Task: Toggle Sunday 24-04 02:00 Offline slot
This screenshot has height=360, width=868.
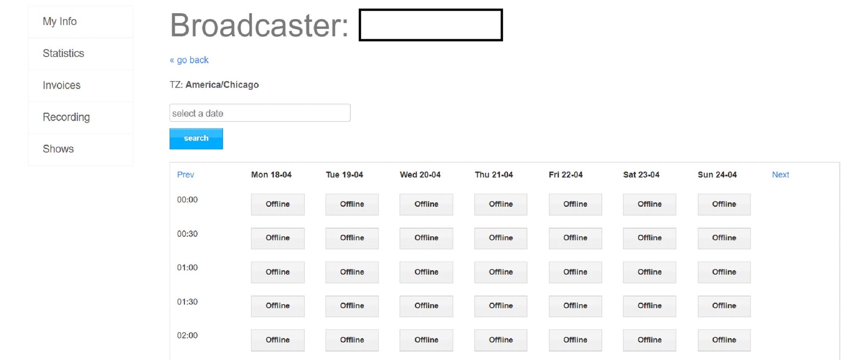Action: [724, 340]
